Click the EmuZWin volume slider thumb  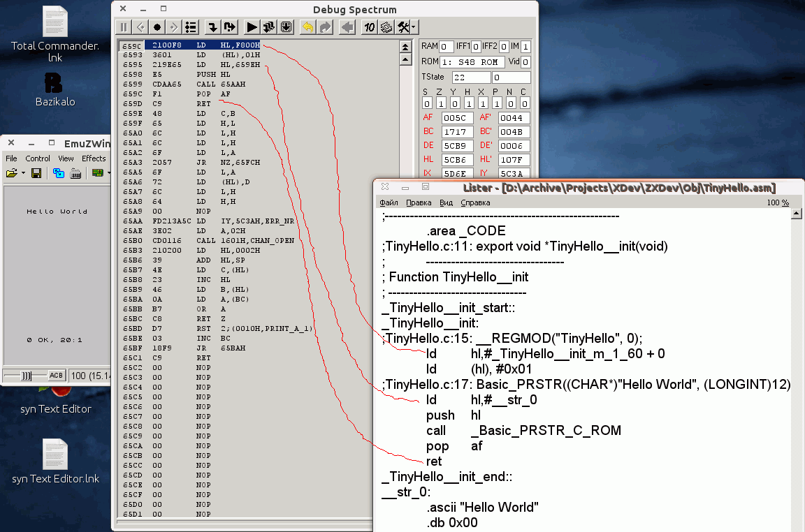[x=26, y=376]
